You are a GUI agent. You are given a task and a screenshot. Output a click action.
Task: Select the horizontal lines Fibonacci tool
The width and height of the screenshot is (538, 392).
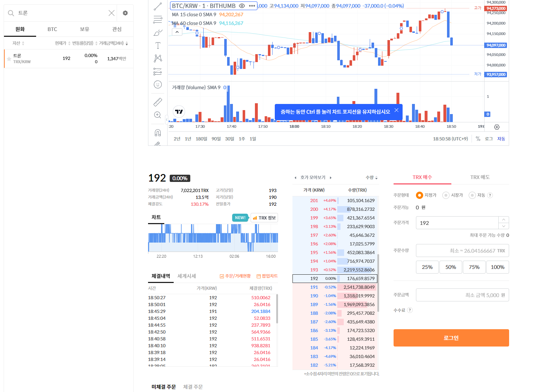(158, 19)
